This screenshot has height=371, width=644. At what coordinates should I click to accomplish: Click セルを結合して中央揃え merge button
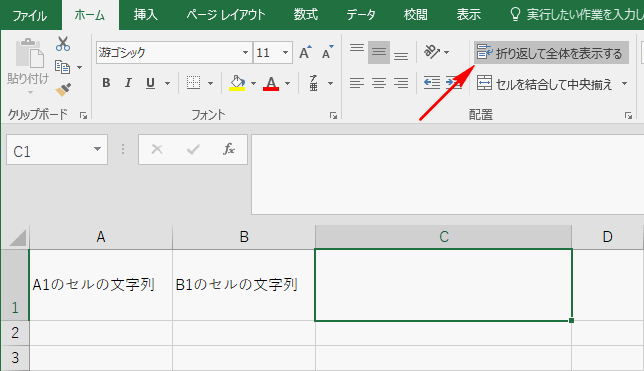point(545,84)
